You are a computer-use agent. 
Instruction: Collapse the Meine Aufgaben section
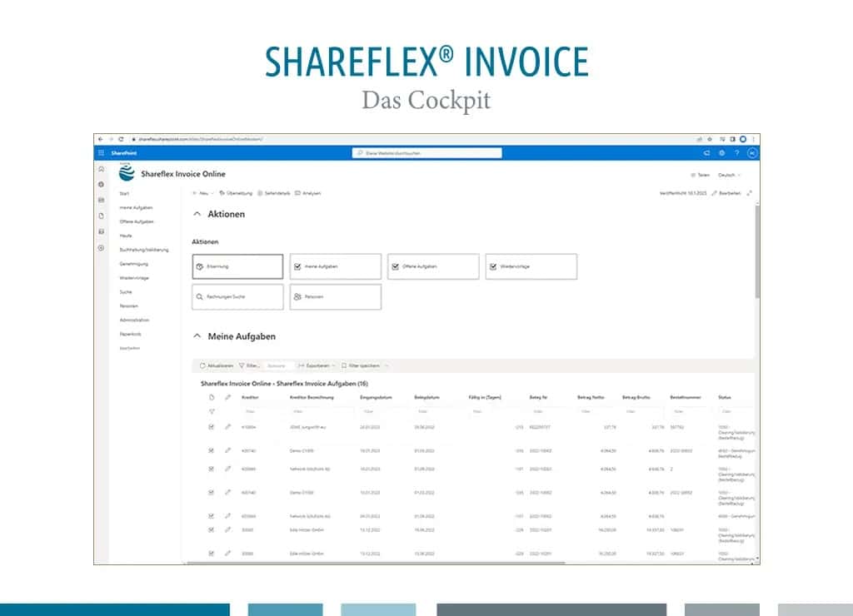coord(197,336)
